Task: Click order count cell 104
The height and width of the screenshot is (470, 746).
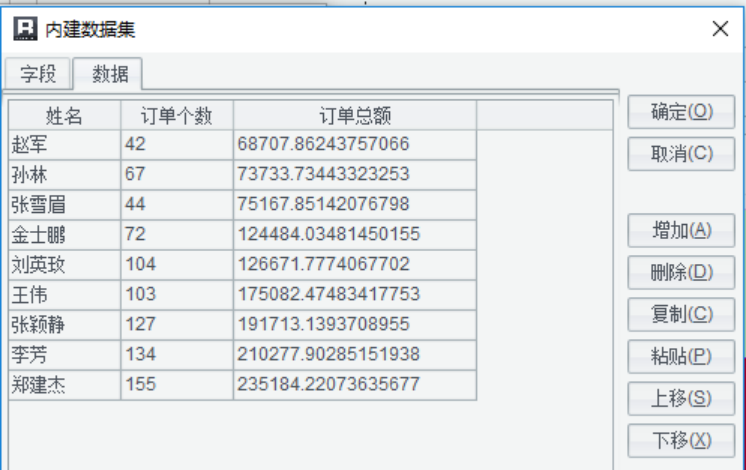Action: point(177,264)
